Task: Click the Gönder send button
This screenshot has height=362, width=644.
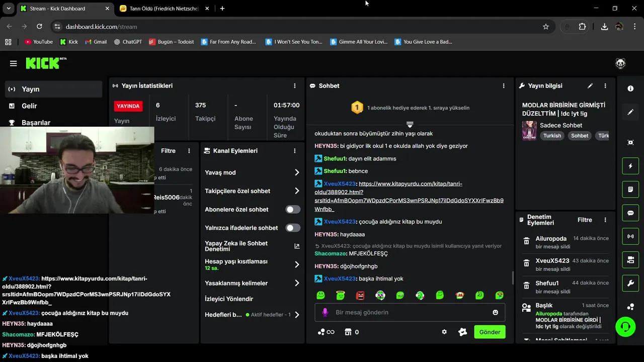Action: tap(490, 332)
